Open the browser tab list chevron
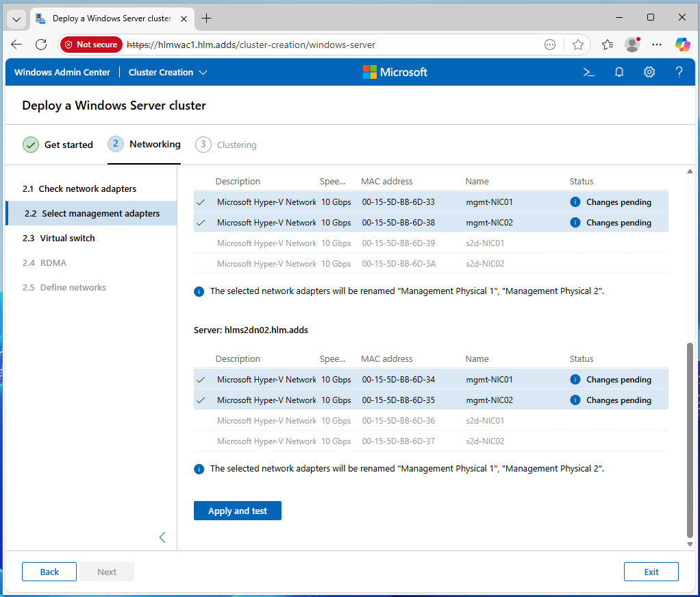 coord(16,19)
